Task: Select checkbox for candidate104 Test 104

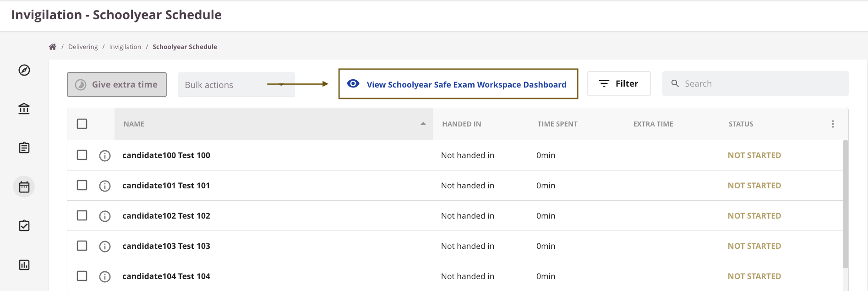Action: click(x=82, y=276)
